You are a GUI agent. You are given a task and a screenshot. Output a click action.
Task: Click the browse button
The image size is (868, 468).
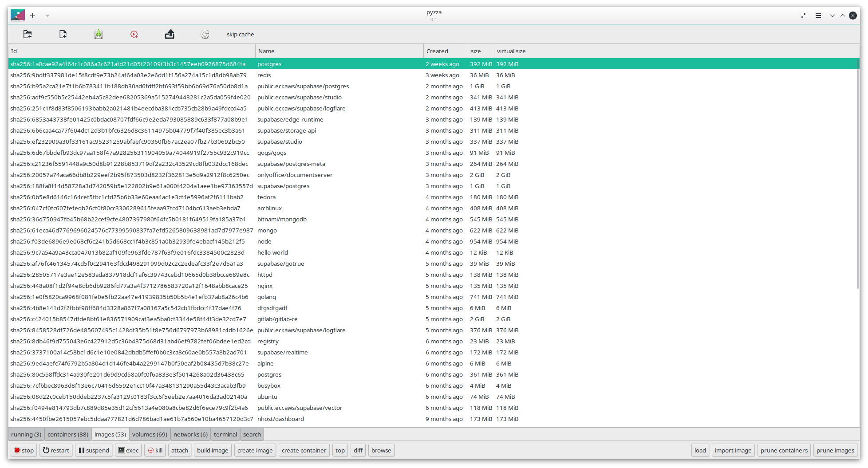click(381, 450)
